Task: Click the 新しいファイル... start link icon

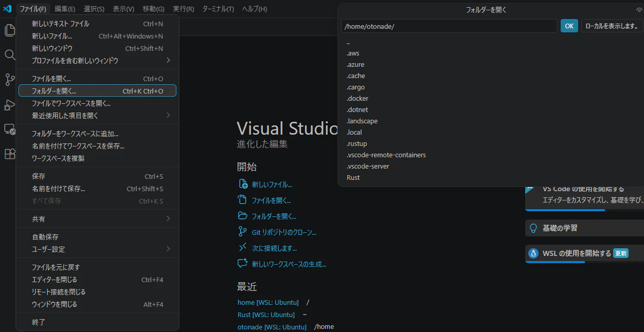Action: click(x=243, y=184)
